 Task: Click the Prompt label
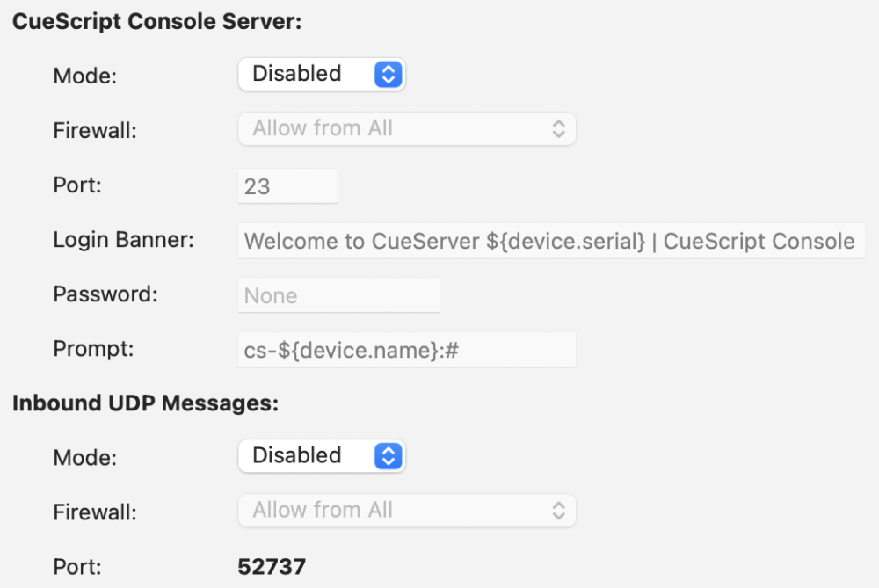point(94,349)
